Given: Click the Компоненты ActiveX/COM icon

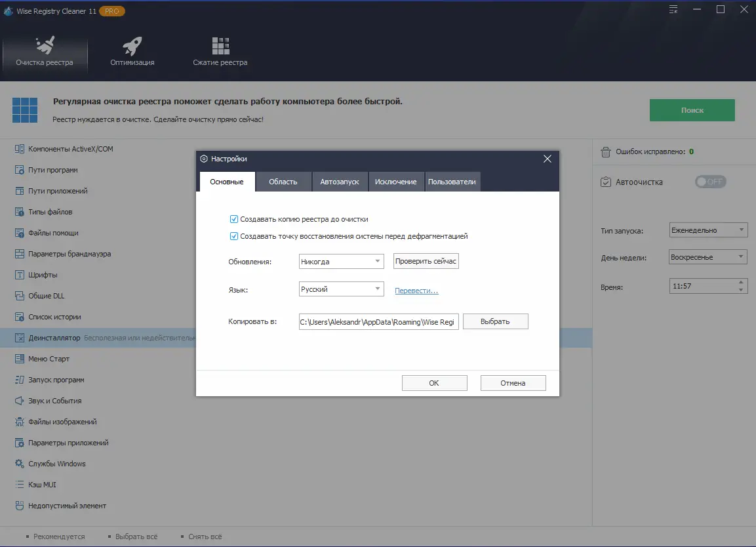Looking at the screenshot, I should click(x=19, y=149).
